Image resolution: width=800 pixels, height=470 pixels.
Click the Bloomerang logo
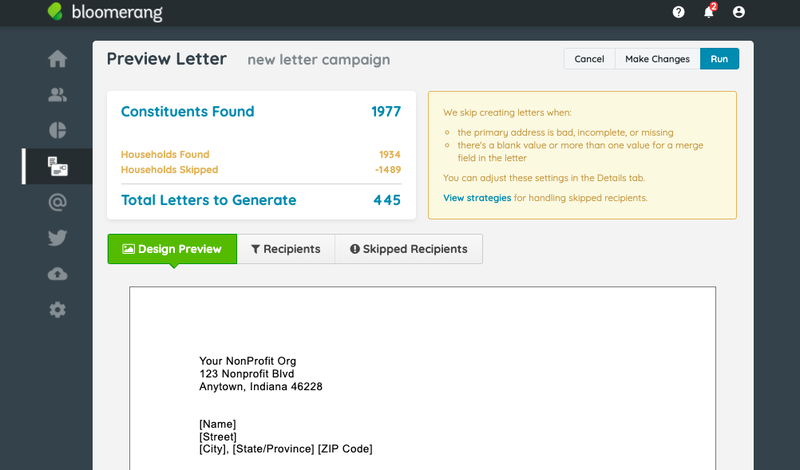click(105, 12)
